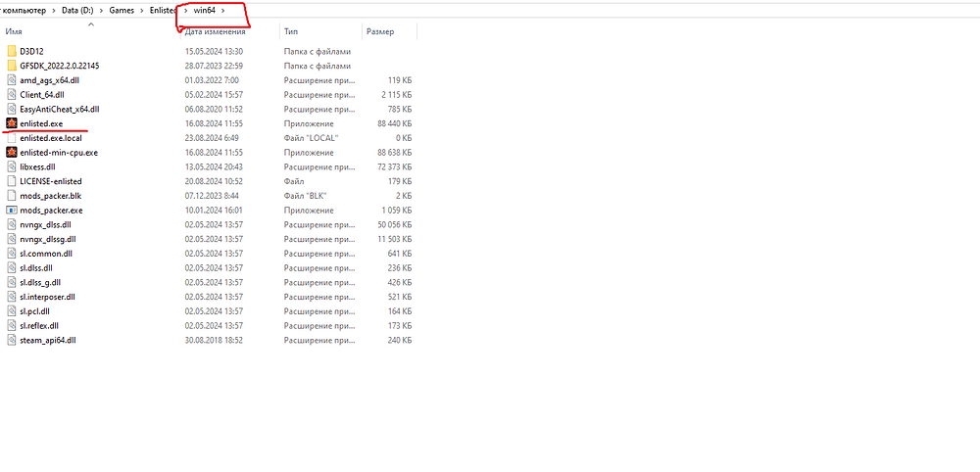
Task: Expand the chevron after Games in the path
Action: 142,11
